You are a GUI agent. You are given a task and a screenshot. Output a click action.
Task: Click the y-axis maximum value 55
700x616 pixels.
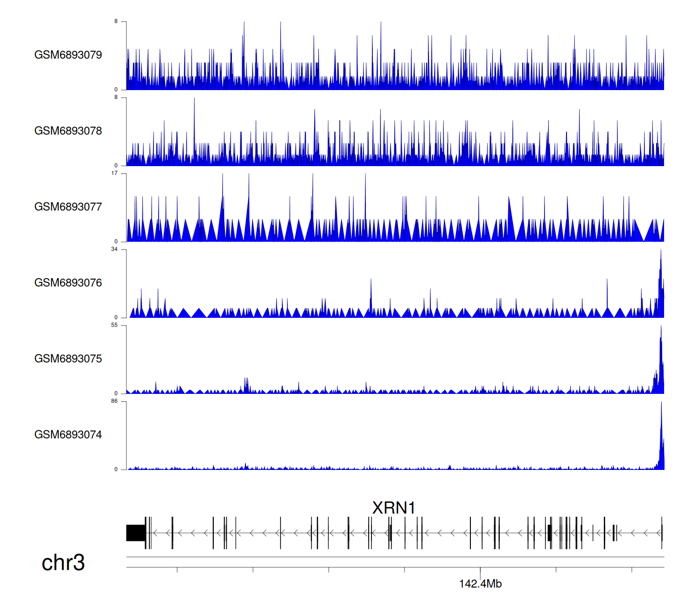[x=114, y=325]
